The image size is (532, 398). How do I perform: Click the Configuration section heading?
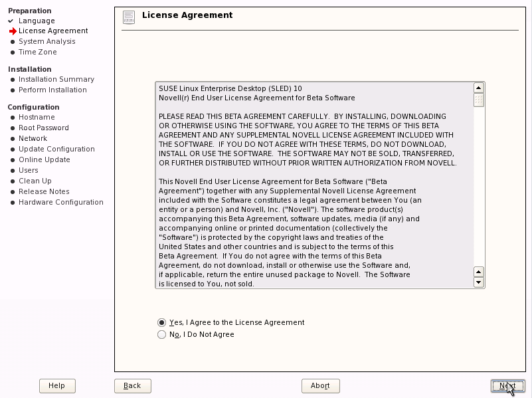34,107
